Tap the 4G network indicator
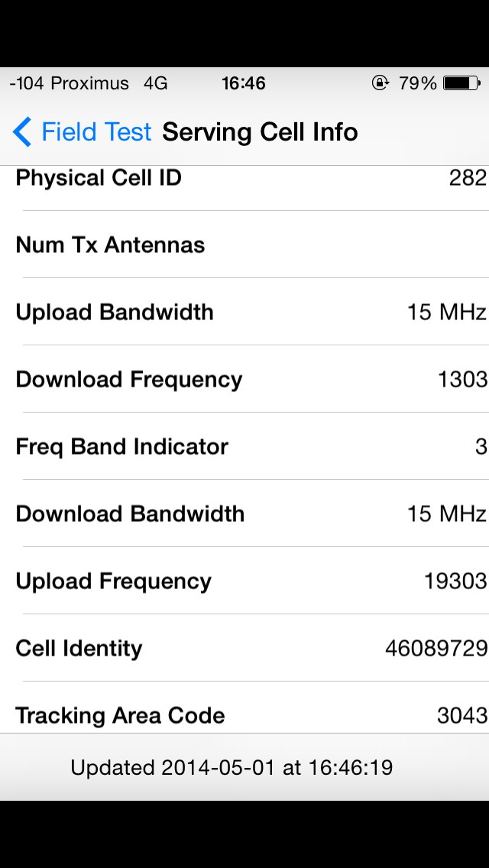Image resolution: width=489 pixels, height=868 pixels. (x=155, y=83)
